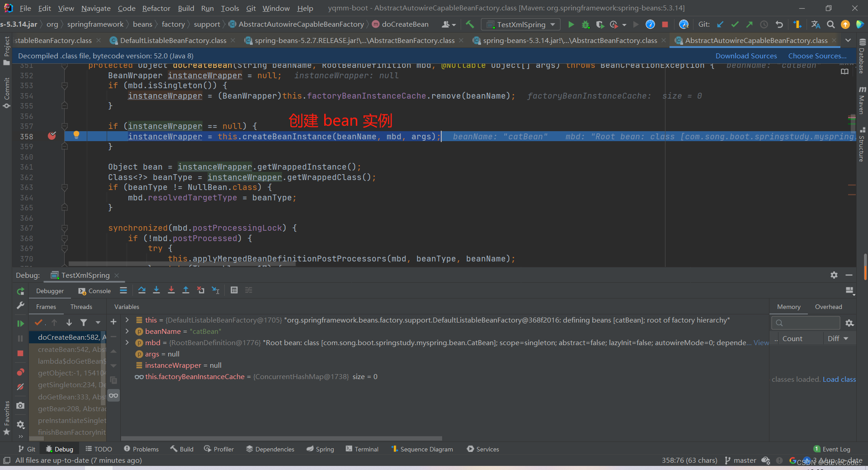
Task: Filter frames funnel icon
Action: coord(84,323)
